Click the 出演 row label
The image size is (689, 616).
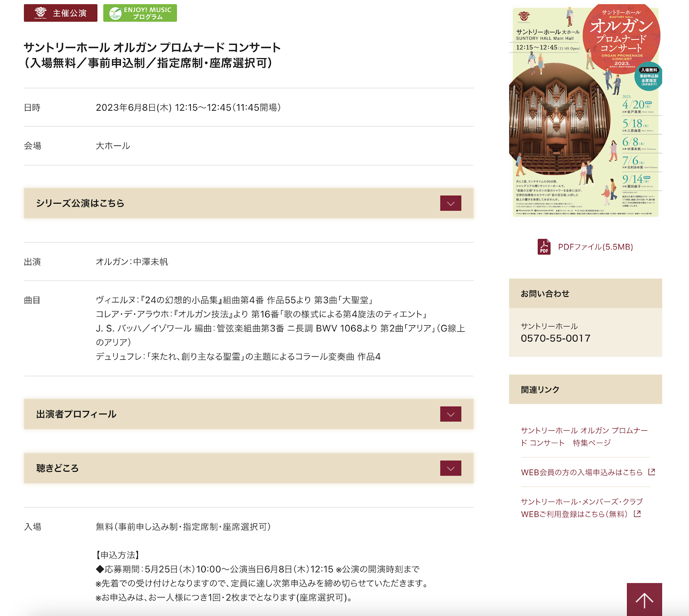32,262
